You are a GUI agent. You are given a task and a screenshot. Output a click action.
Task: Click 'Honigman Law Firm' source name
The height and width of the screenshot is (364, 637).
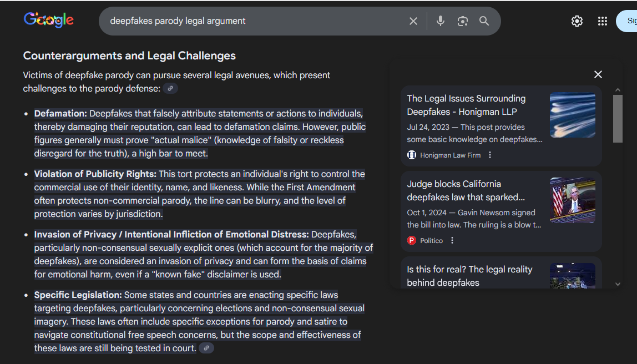click(x=450, y=155)
